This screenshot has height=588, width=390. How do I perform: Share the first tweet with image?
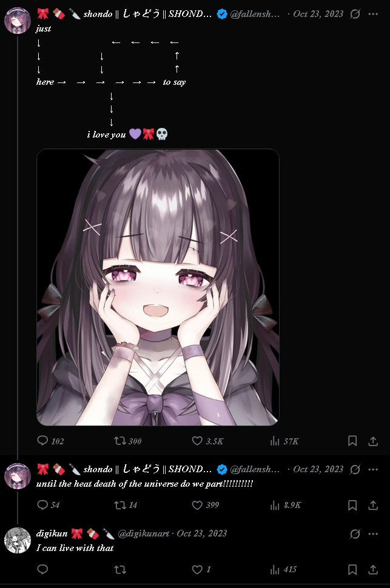(373, 441)
